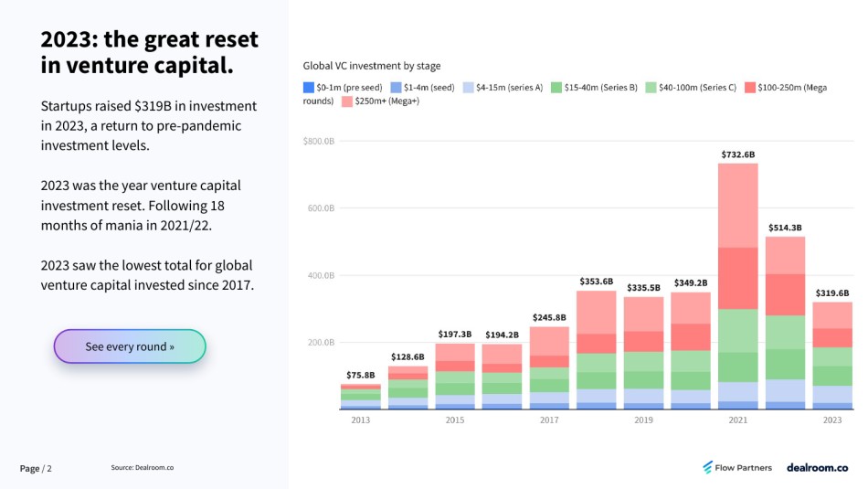The image size is (868, 489).
Task: Select the 2013 bar labeled $75.8B
Action: coord(360,397)
